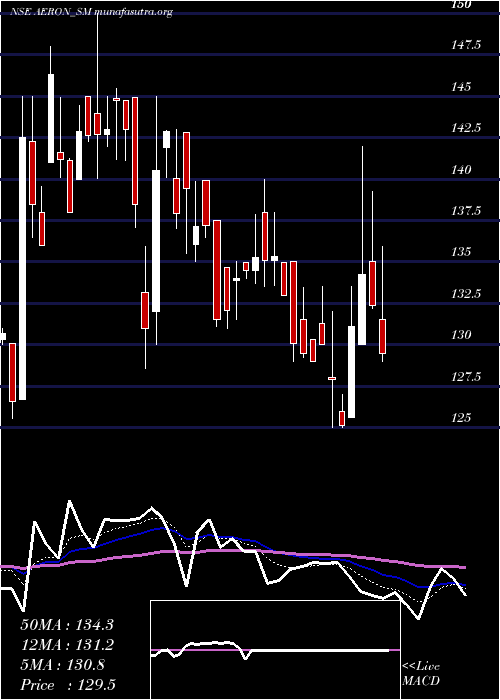The width and height of the screenshot is (500, 700).
Task: Click the 137.5 price axis label
Action: click(x=464, y=211)
